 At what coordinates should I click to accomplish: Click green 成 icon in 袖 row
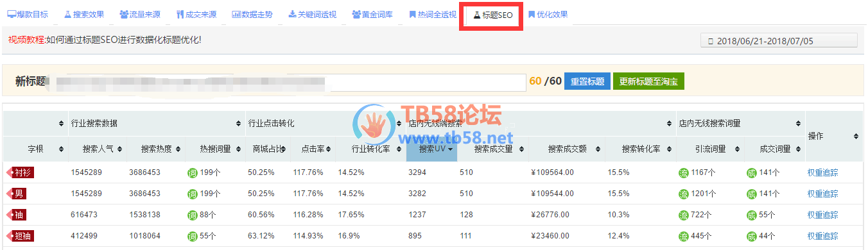pyautogui.click(x=751, y=215)
